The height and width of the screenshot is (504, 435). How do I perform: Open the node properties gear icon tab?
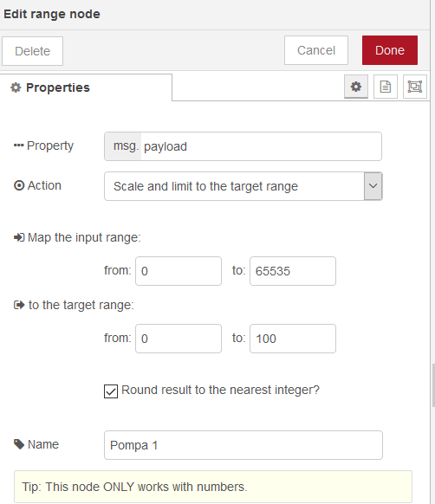[356, 87]
